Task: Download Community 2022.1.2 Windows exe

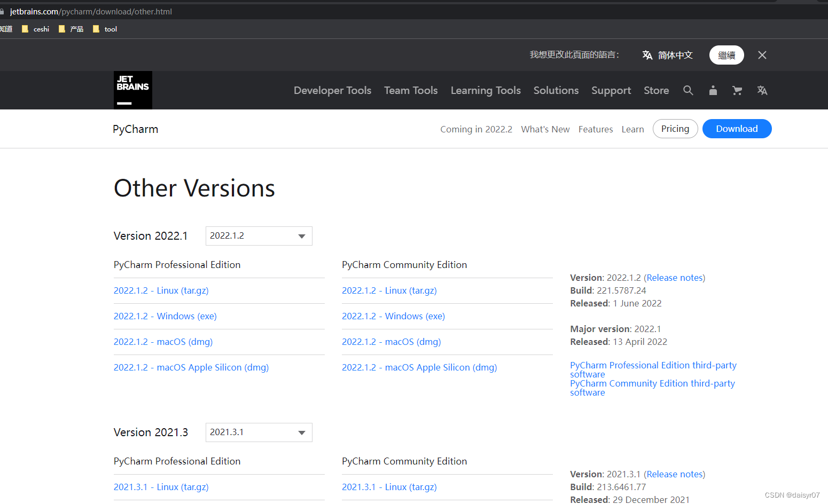Action: (x=393, y=316)
